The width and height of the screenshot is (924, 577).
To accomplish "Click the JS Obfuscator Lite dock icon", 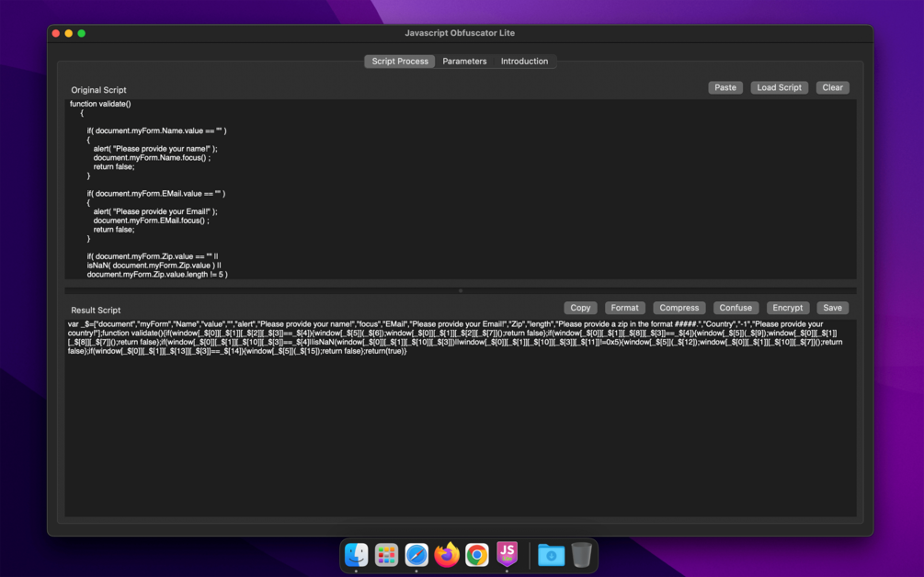I will pos(507,554).
